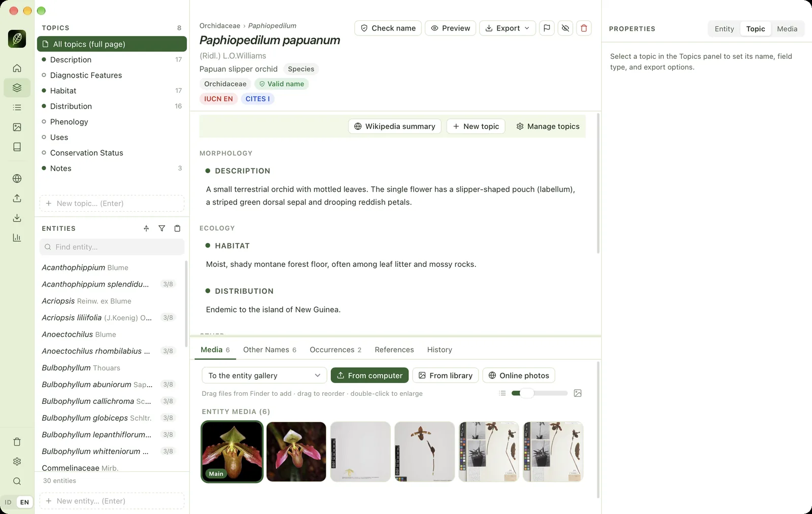This screenshot has width=812, height=514.
Task: Click the download arrow sidebar icon
Action: point(17,218)
